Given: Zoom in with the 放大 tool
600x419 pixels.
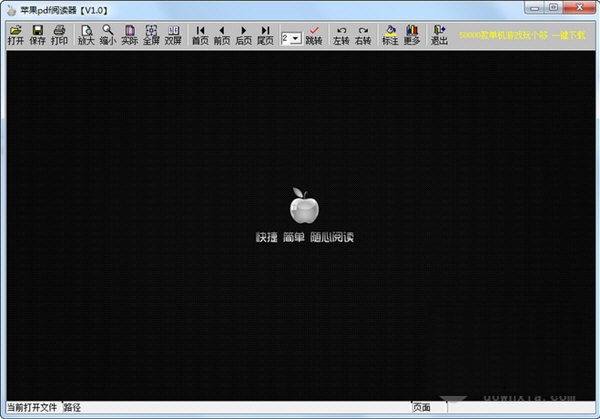Looking at the screenshot, I should click(86, 35).
